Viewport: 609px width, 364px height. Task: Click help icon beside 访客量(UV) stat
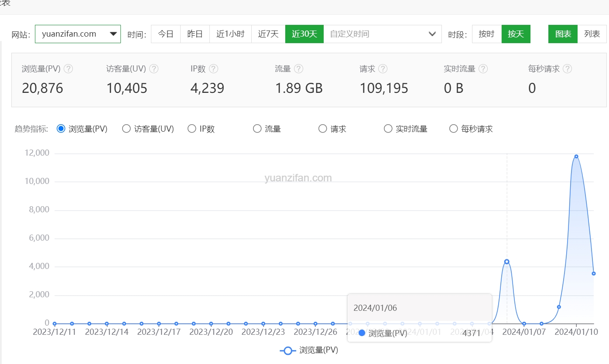[x=154, y=69]
